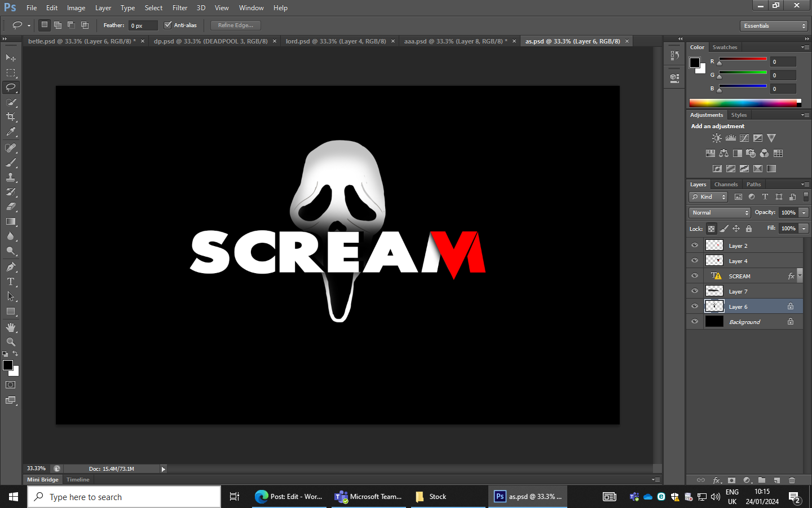This screenshot has width=812, height=508.
Task: Open the Filter menu
Action: tap(180, 8)
